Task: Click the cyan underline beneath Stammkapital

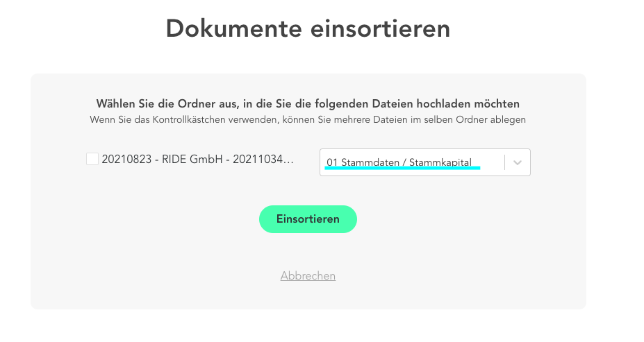Action: 403,167
